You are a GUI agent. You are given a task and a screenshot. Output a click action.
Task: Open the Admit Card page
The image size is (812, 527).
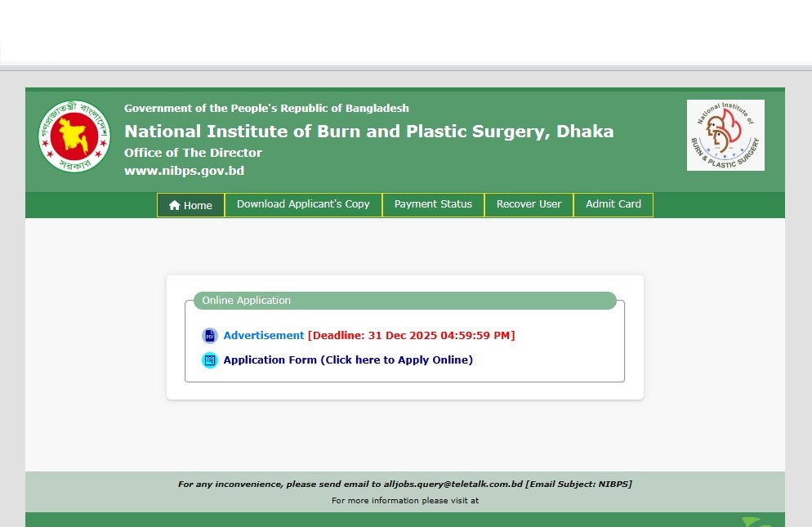click(x=613, y=204)
